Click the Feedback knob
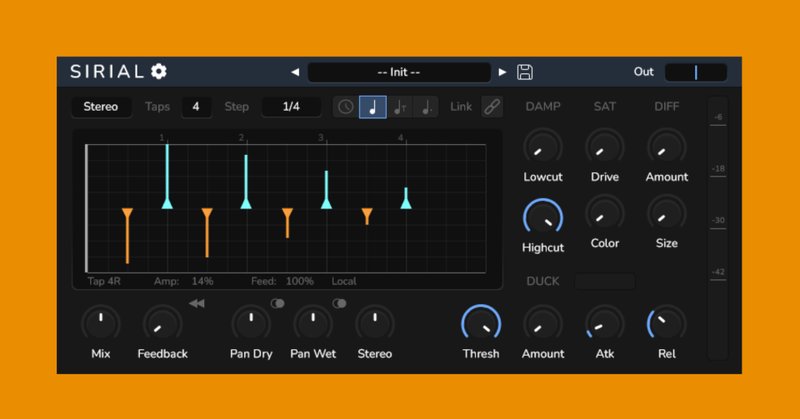Viewport: 800px width, 419px height. pyautogui.click(x=163, y=325)
